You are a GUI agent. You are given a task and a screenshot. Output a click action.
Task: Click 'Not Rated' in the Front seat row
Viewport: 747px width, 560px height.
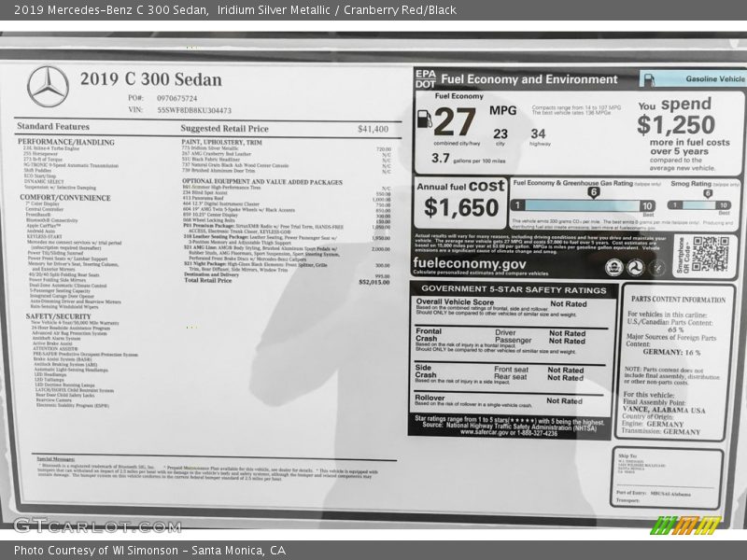click(566, 370)
